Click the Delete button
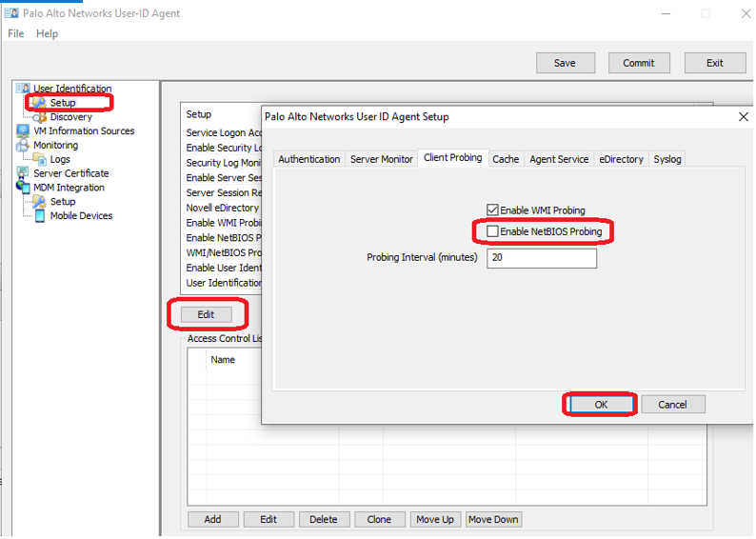The width and height of the screenshot is (756, 539). pos(324,519)
